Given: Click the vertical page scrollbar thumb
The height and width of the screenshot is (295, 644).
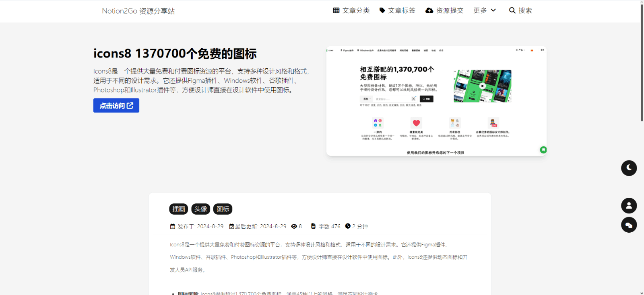Looking at the screenshot, I should coord(642,62).
